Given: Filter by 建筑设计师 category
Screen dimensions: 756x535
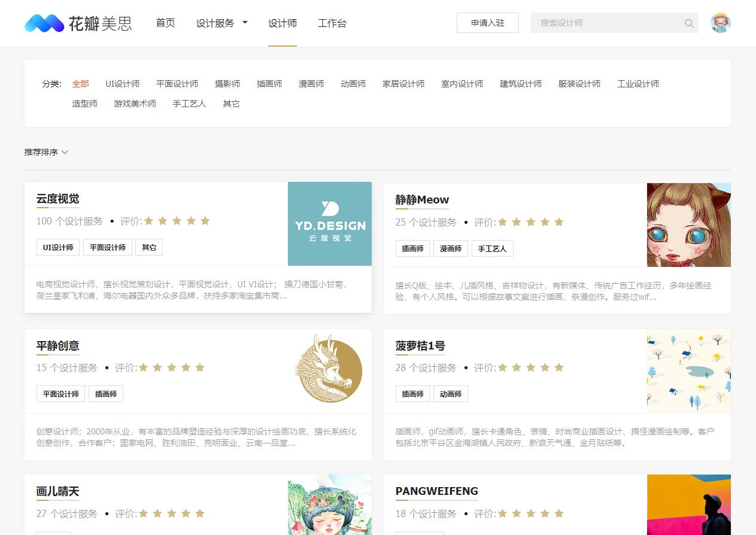Looking at the screenshot, I should 521,84.
